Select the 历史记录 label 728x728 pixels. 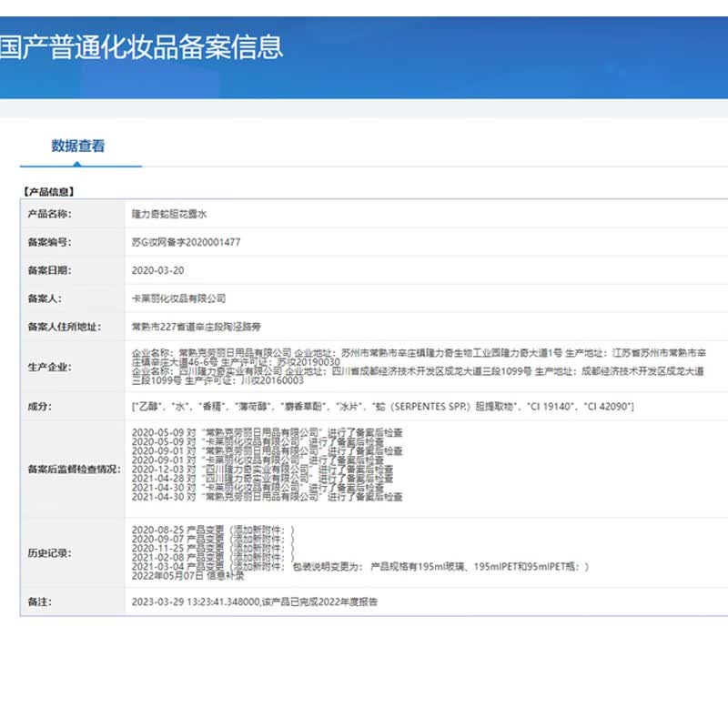50,553
